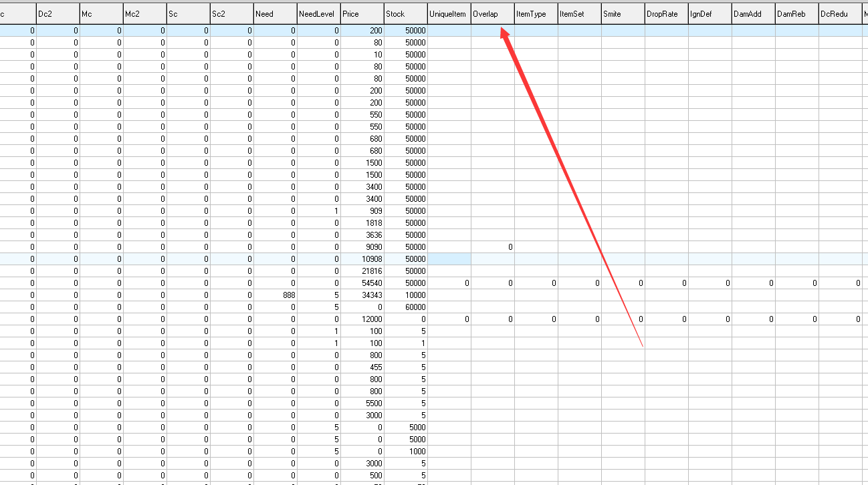Click the DropRate cell in the 12000 row
The height and width of the screenshot is (485, 868).
click(x=667, y=319)
